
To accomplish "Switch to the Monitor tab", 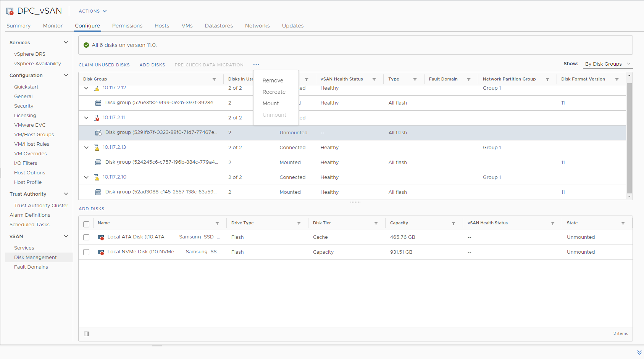I will pyautogui.click(x=53, y=26).
